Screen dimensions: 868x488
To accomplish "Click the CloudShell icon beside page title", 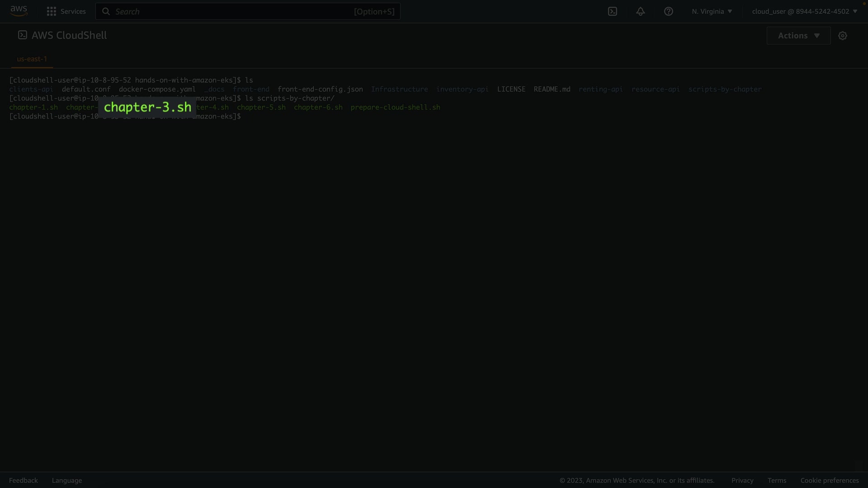I will pyautogui.click(x=23, y=35).
